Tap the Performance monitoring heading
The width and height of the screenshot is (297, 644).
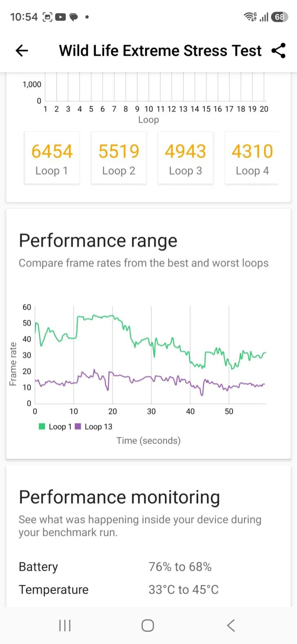click(119, 497)
